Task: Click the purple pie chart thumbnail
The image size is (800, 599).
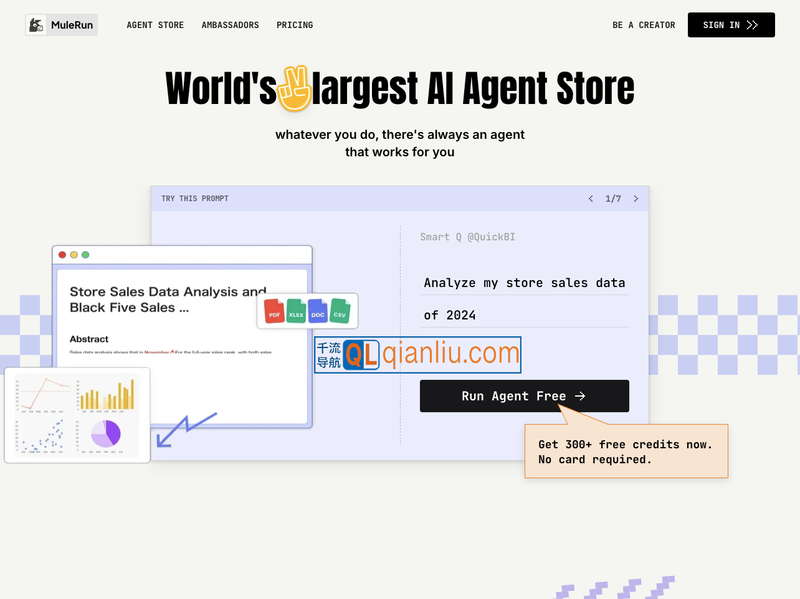Action: [x=106, y=433]
